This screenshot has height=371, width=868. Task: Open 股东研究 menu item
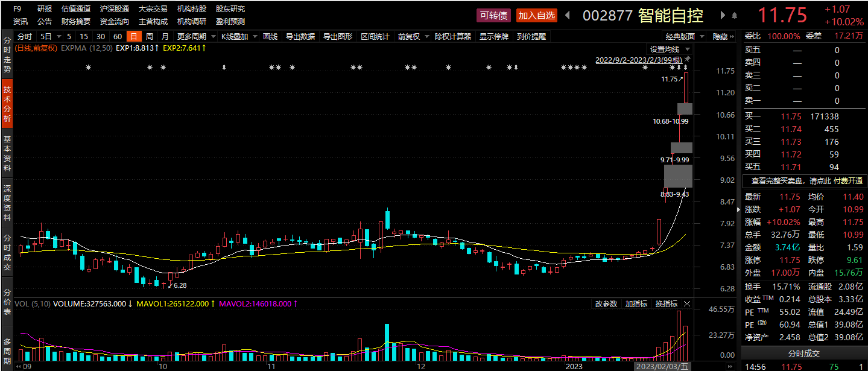230,9
